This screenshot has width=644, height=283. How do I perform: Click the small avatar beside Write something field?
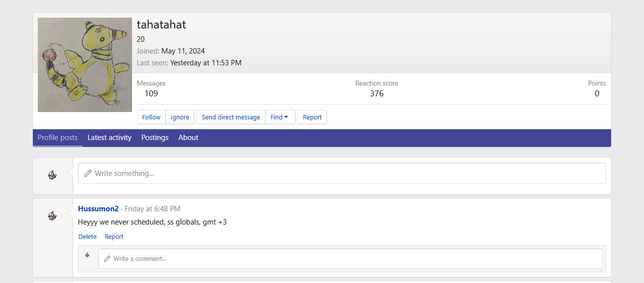point(53,175)
